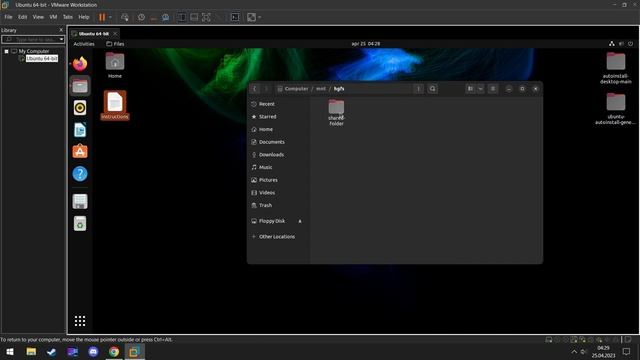Open LibreOffice Writer from the dock
640x360 pixels.
tap(80, 130)
